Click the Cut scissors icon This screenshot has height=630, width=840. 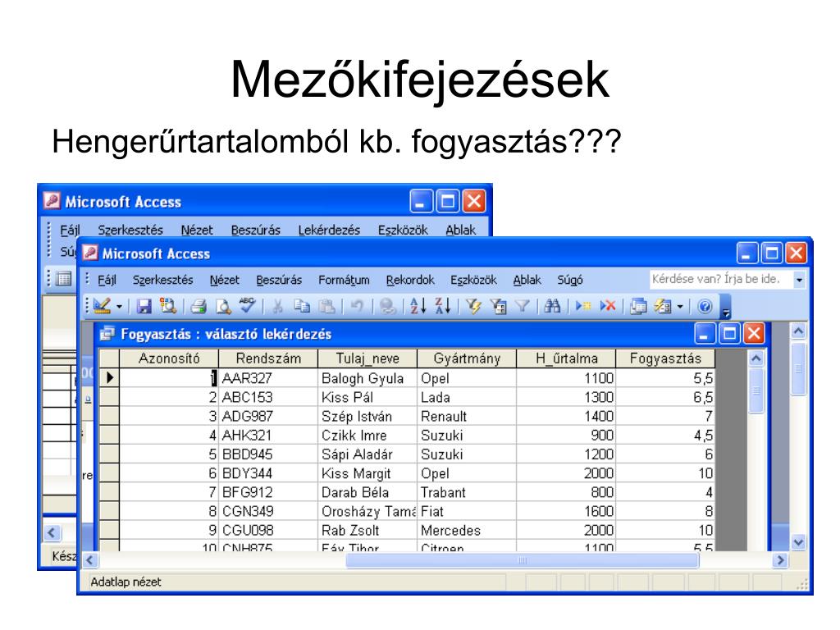click(277, 307)
